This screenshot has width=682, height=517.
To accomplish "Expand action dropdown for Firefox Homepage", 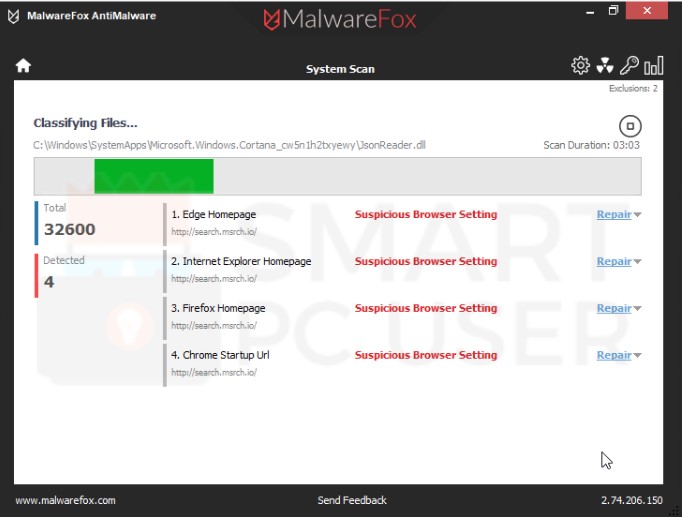I will (638, 309).
